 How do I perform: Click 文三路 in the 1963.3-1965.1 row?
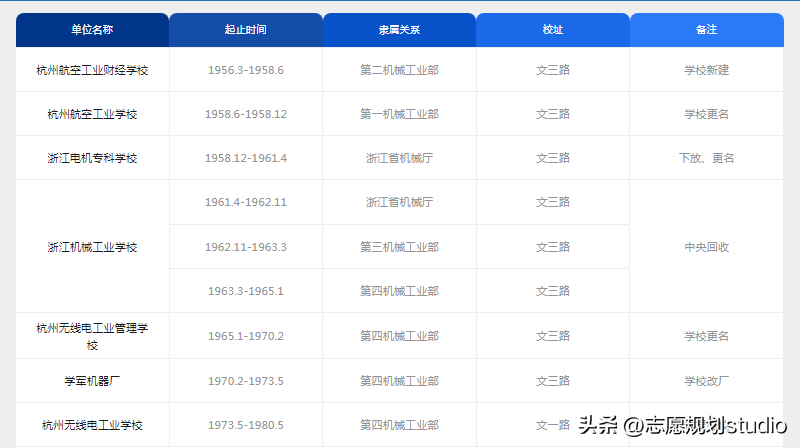pyautogui.click(x=553, y=291)
